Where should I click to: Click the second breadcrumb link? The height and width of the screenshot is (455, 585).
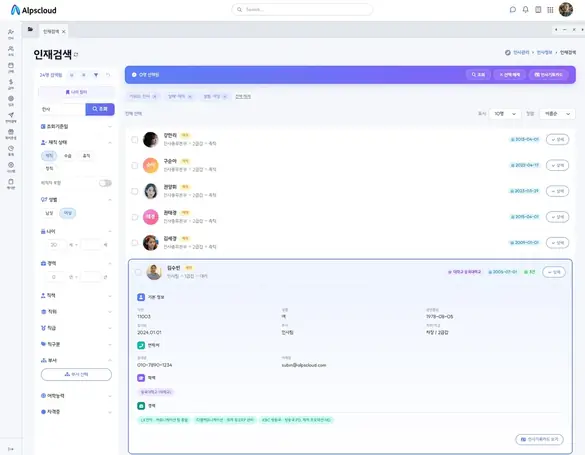pyautogui.click(x=544, y=53)
